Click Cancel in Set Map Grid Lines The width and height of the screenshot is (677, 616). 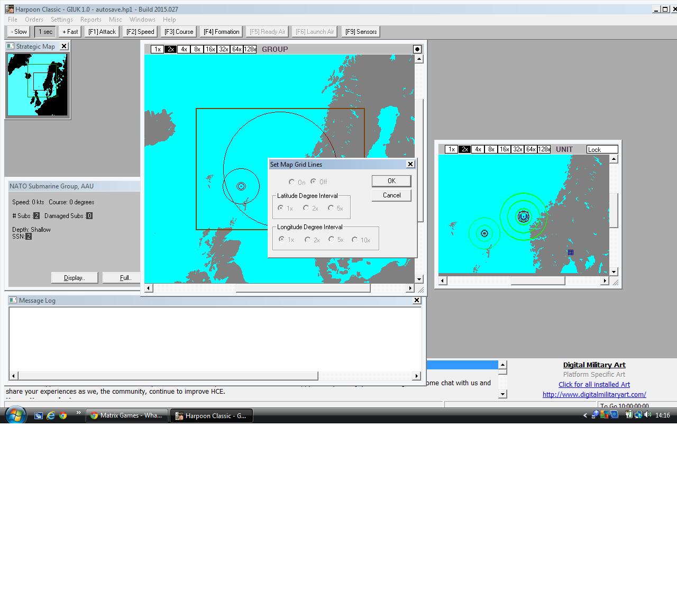391,195
